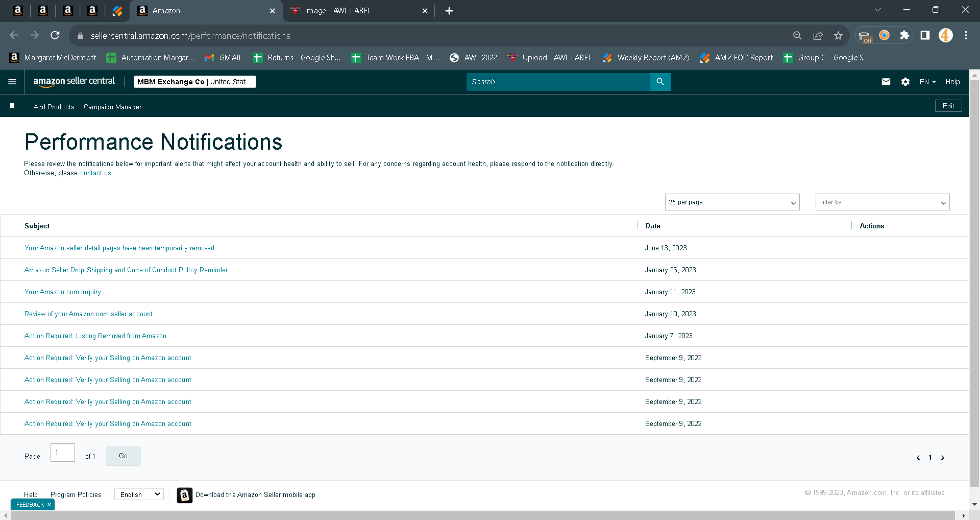
Task: Open Review of your Amazon.com seller account
Action: tap(88, 314)
